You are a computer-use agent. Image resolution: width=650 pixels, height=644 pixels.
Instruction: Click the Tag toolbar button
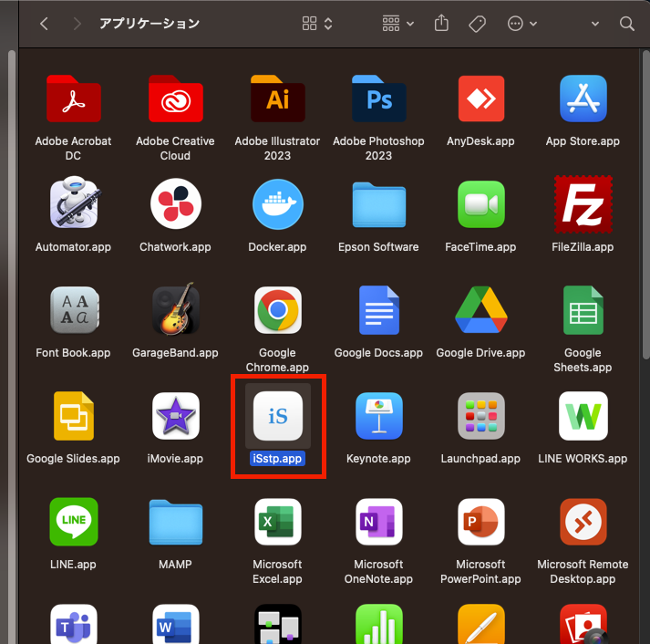(x=477, y=24)
